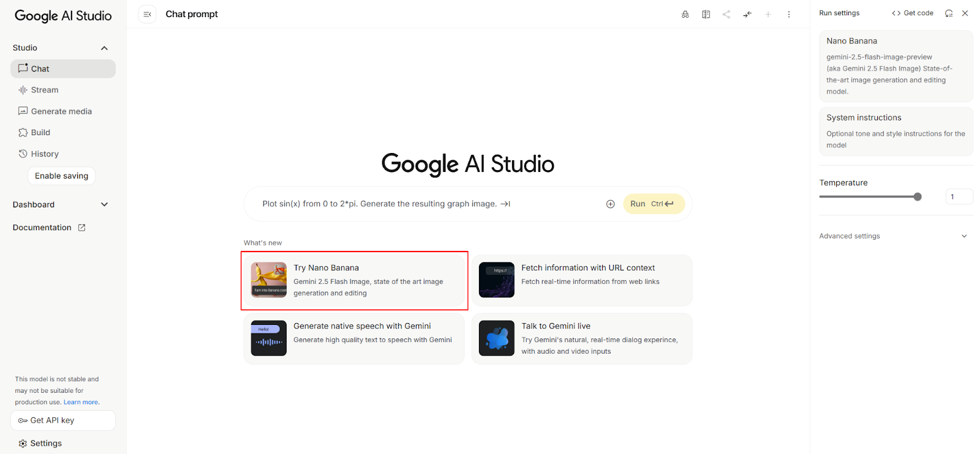
Task: Collapse the Studio section chevron
Action: coord(104,48)
